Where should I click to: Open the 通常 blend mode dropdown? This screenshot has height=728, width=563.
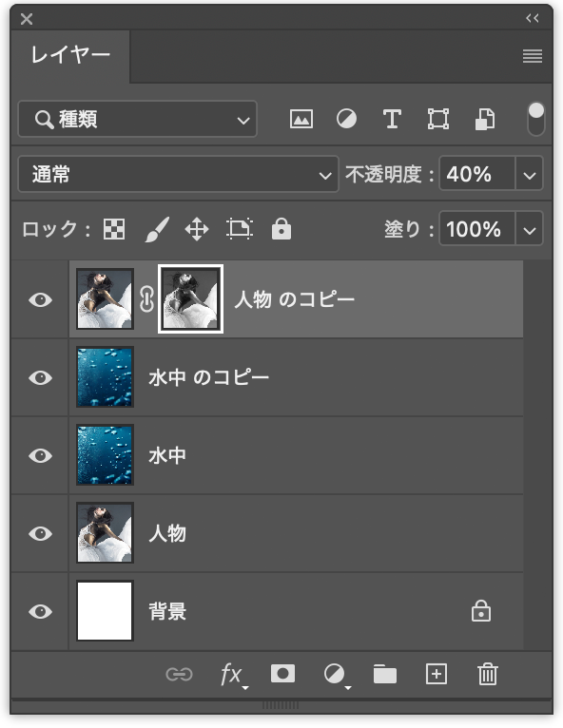click(178, 174)
